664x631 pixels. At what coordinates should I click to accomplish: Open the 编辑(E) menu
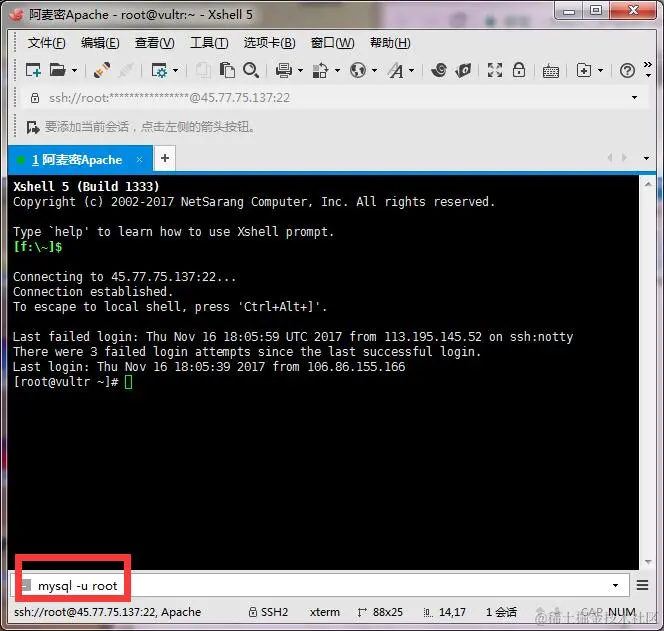pyautogui.click(x=100, y=43)
